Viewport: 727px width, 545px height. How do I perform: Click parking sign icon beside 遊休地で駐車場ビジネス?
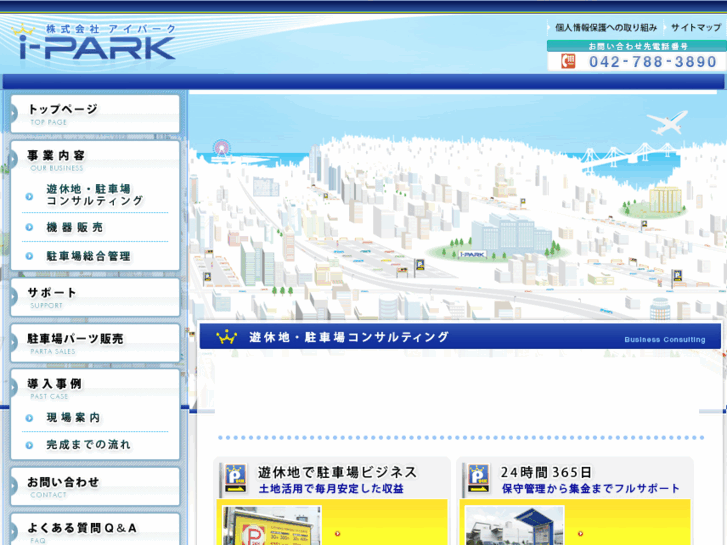236,478
